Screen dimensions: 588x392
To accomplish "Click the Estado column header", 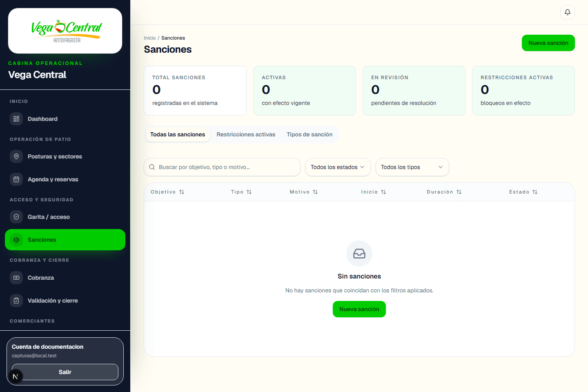I will [523, 192].
